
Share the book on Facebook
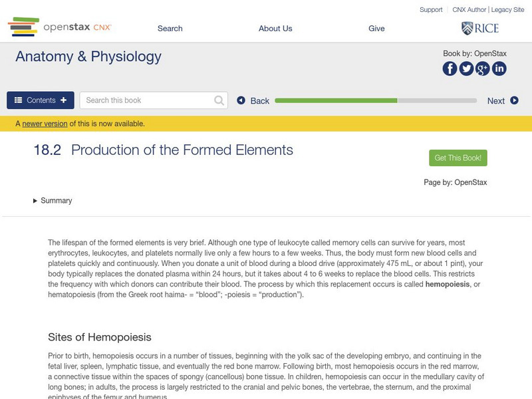(x=450, y=68)
